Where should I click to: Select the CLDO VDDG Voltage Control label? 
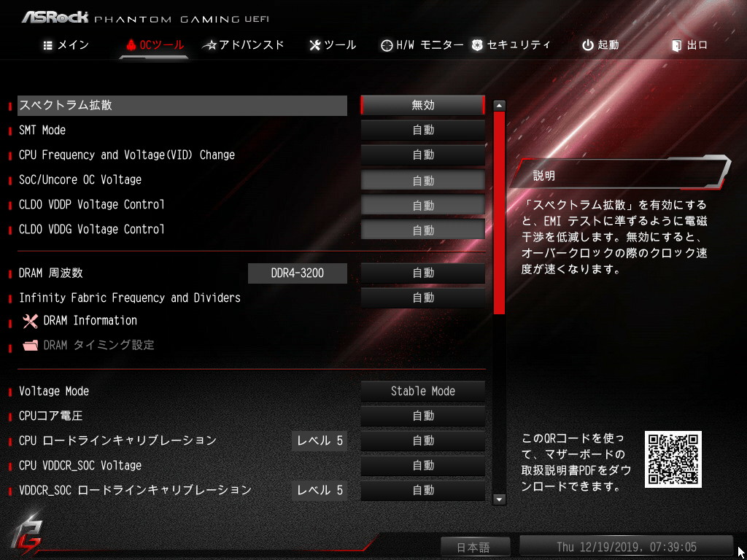point(92,229)
